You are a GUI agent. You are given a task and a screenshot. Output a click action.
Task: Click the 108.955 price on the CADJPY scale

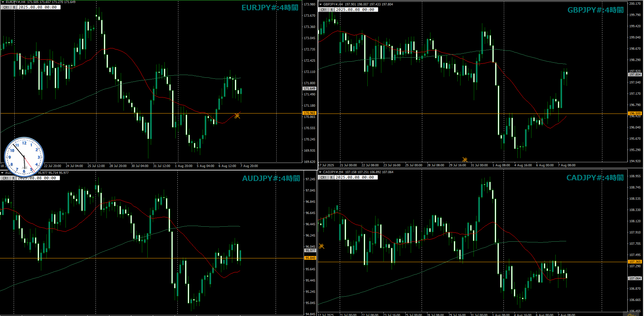tap(635, 176)
